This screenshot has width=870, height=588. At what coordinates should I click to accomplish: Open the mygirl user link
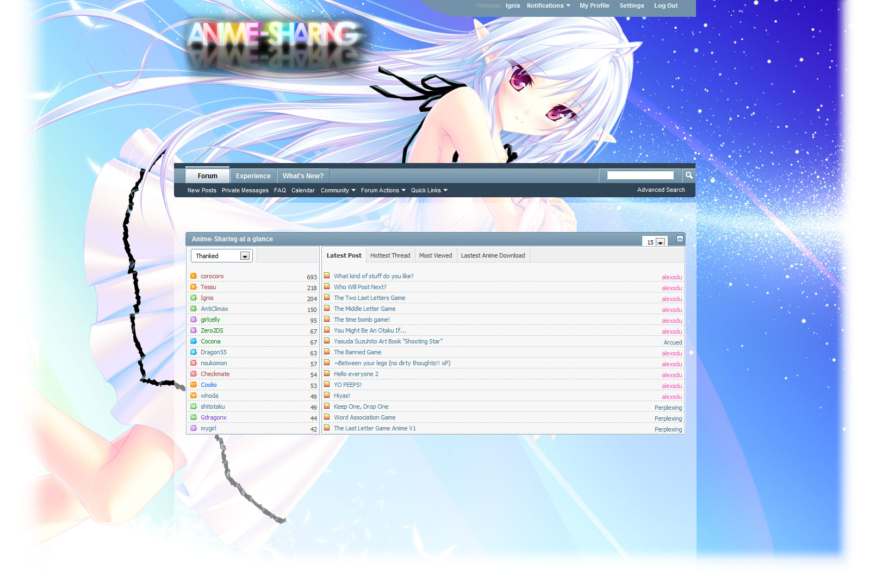208,428
